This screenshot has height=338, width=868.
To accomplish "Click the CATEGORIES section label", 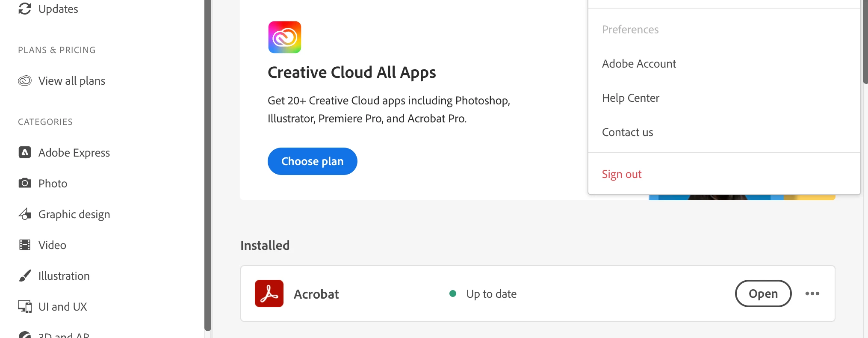I will 45,122.
